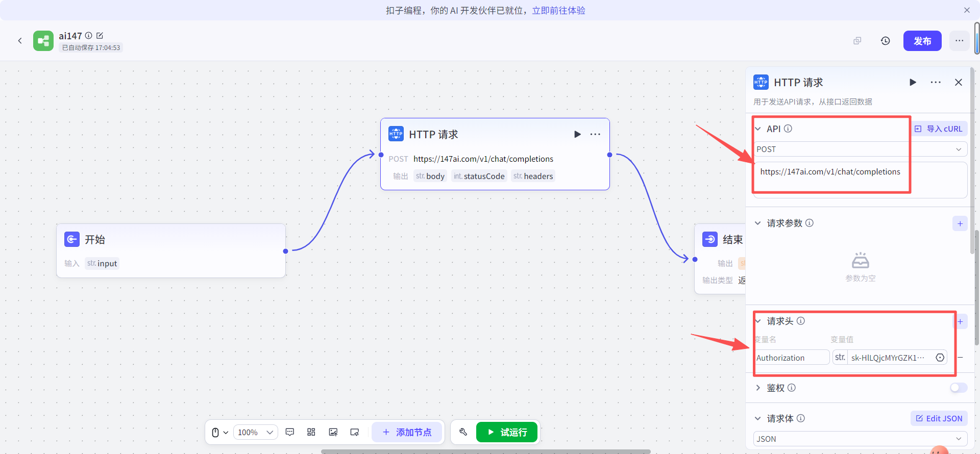Image resolution: width=980 pixels, height=454 pixels.
Task: Open version history clock icon
Action: [x=885, y=41]
